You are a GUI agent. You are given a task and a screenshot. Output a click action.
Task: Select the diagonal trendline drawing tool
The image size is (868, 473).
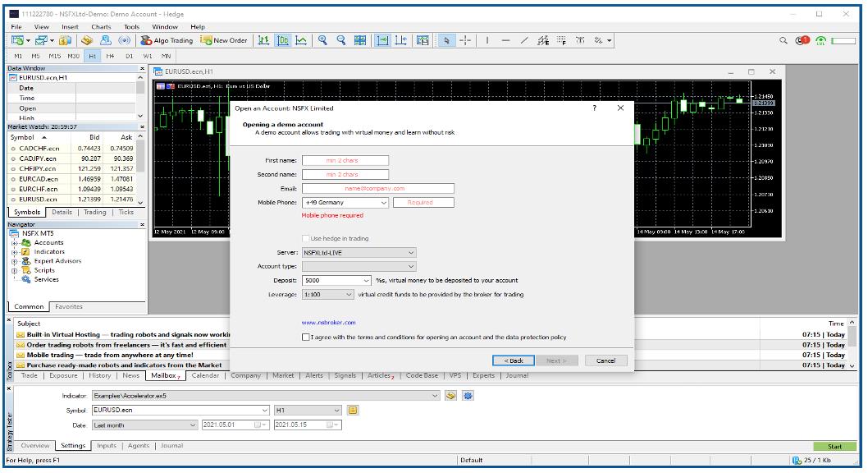pyautogui.click(x=524, y=40)
